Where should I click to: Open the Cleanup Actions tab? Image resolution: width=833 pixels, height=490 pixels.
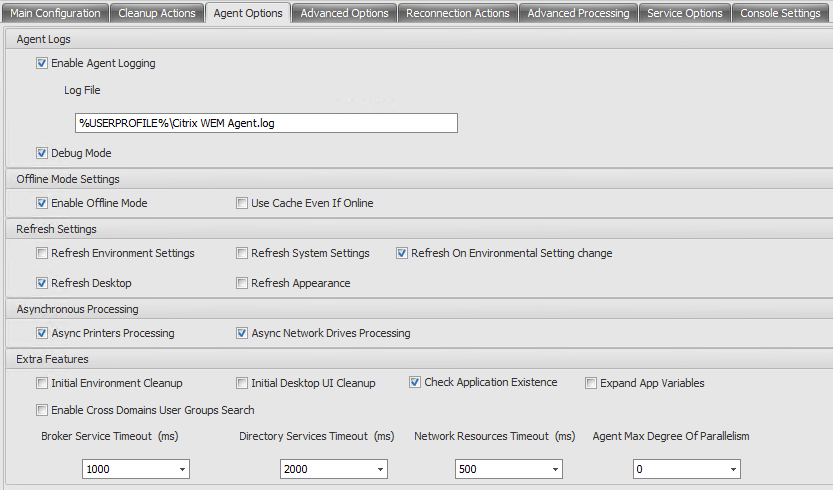(x=157, y=13)
